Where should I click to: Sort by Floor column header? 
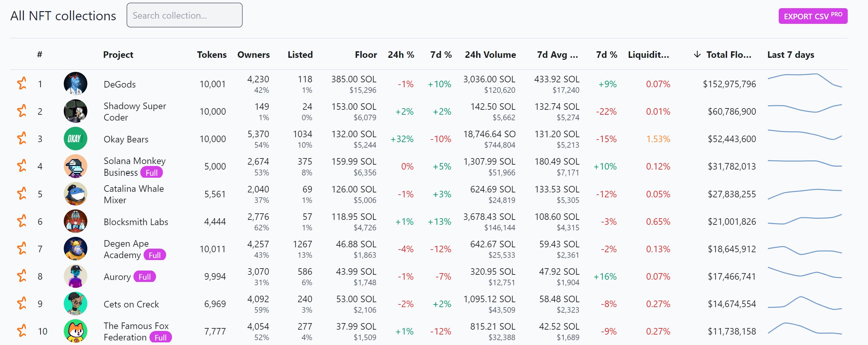[366, 55]
